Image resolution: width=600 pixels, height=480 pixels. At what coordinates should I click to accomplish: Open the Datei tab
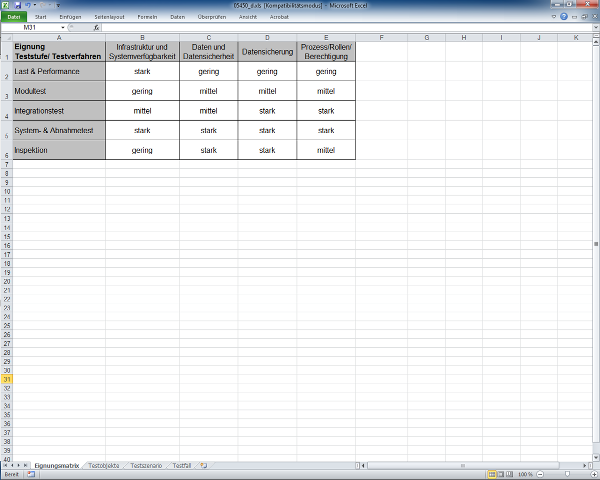tap(13, 17)
